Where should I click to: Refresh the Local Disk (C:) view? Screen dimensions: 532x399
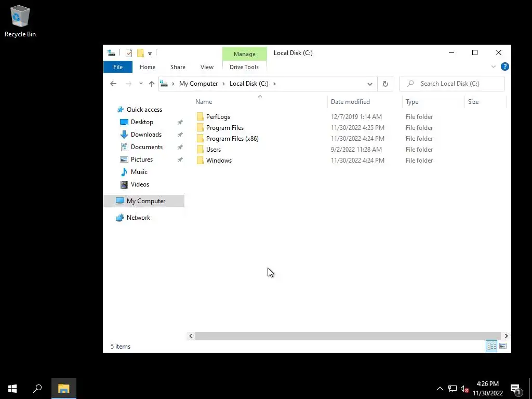pyautogui.click(x=385, y=84)
